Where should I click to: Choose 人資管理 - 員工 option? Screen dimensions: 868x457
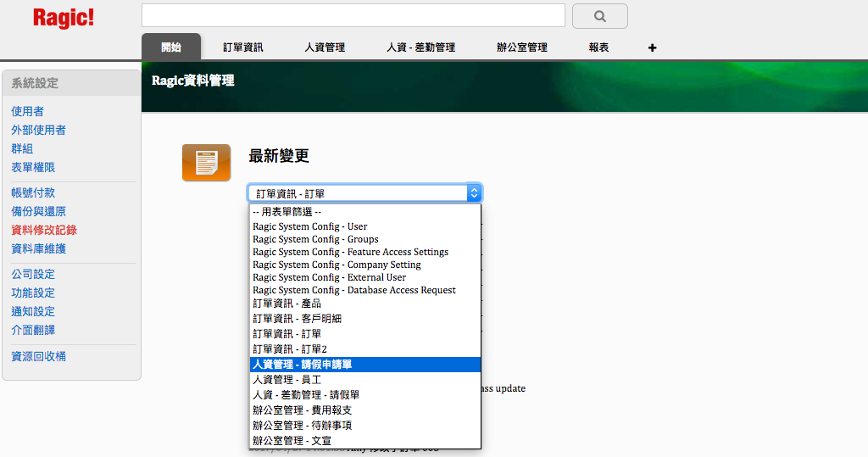(x=365, y=380)
